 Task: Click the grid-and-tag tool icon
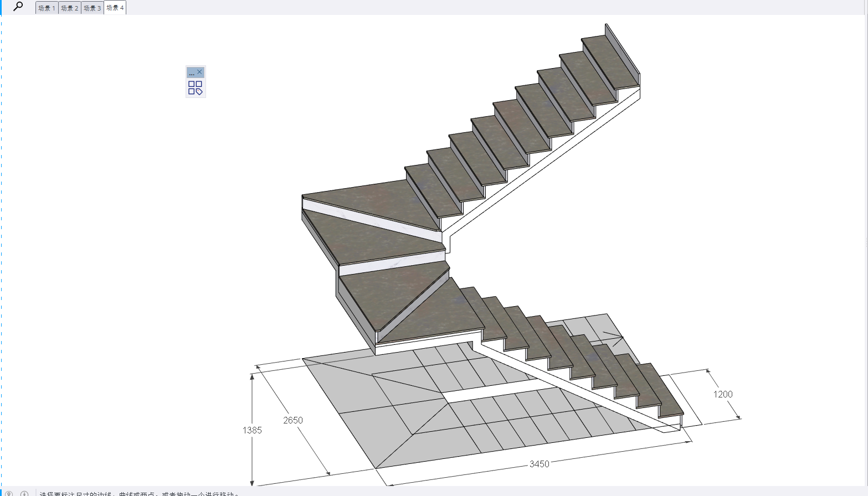click(195, 88)
